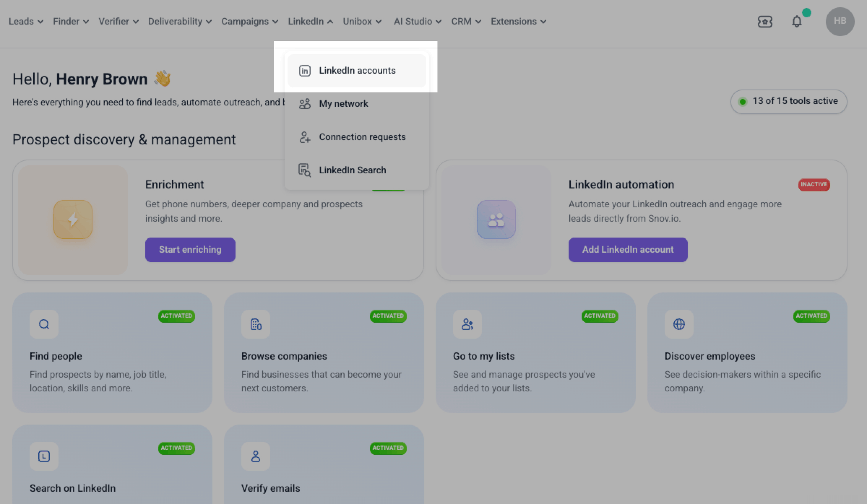The width and height of the screenshot is (867, 504).
Task: Click the LinkedIn automation people icon
Action: (496, 220)
